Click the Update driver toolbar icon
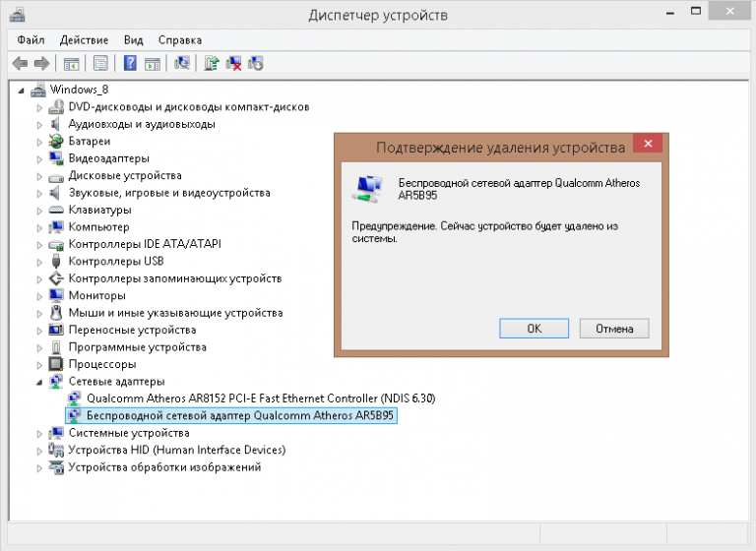 (x=211, y=64)
